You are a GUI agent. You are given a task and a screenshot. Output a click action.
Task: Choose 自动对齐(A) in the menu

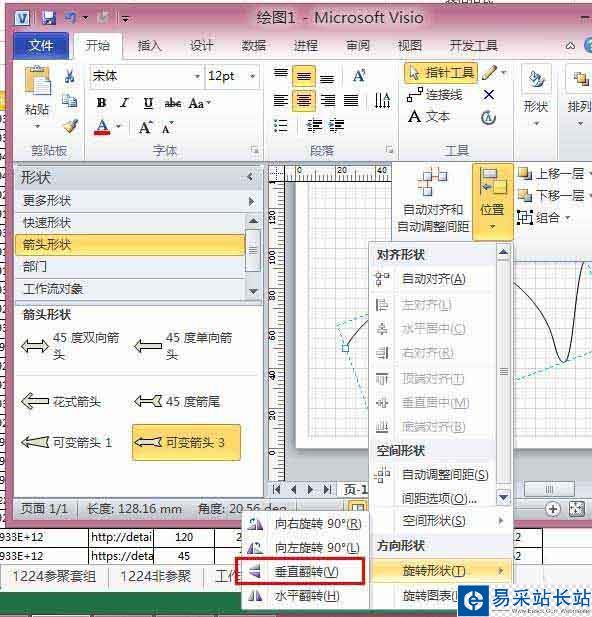pyautogui.click(x=433, y=279)
